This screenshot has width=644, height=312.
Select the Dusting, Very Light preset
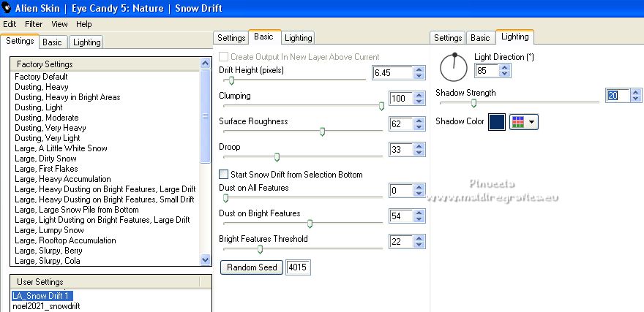point(48,138)
